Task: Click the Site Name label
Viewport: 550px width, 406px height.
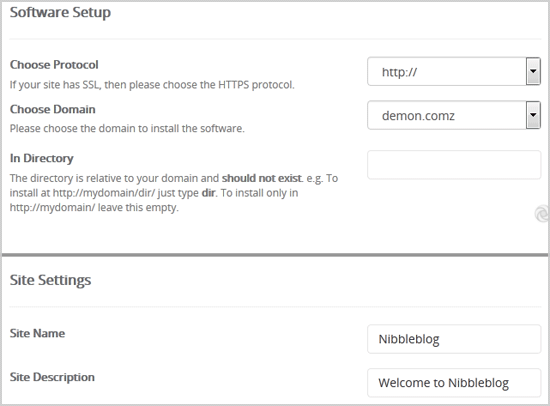Action: coord(37,333)
